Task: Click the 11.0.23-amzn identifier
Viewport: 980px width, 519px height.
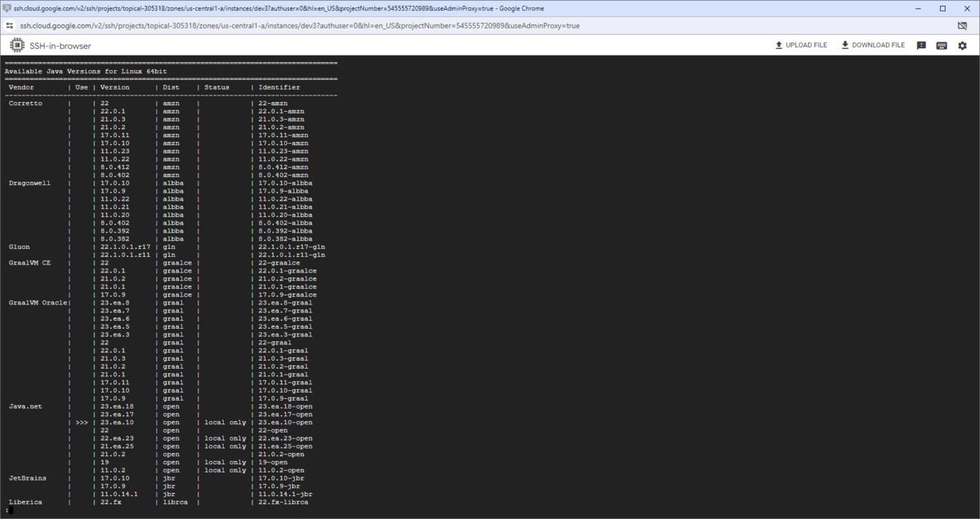Action: (x=283, y=151)
